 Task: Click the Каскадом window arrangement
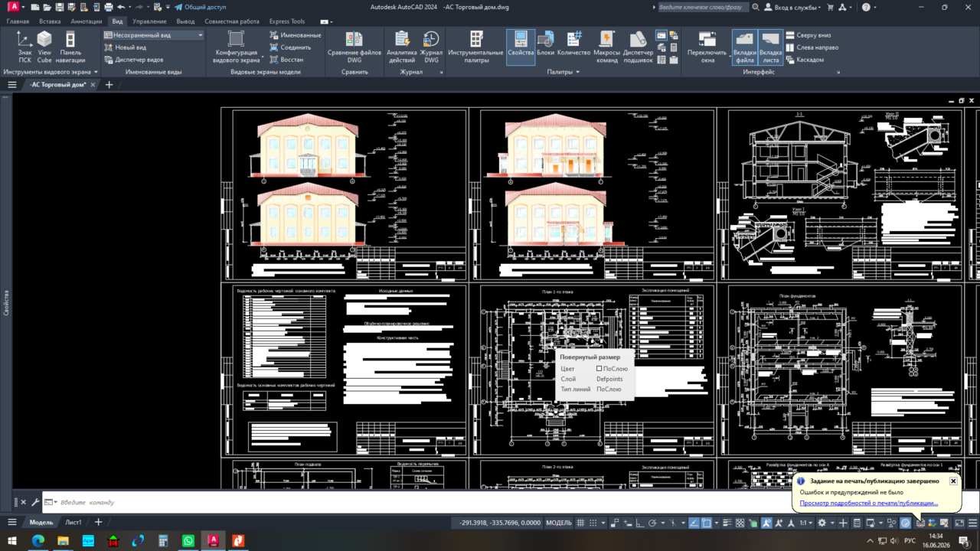[x=804, y=59]
